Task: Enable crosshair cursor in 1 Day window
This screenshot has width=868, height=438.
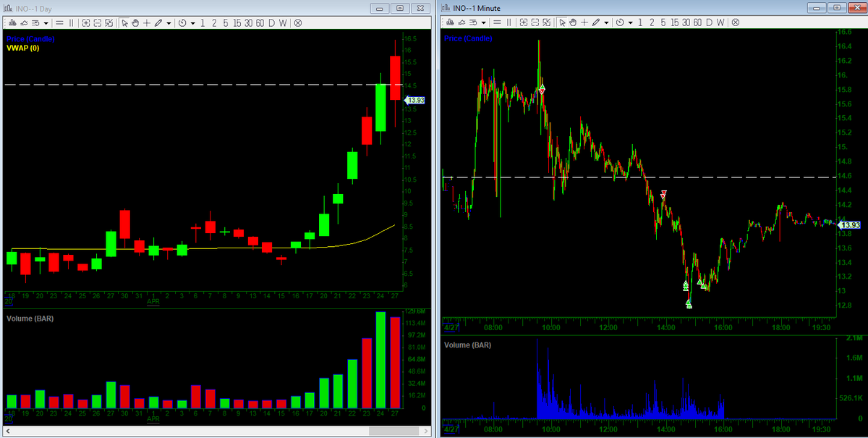Action: [147, 22]
